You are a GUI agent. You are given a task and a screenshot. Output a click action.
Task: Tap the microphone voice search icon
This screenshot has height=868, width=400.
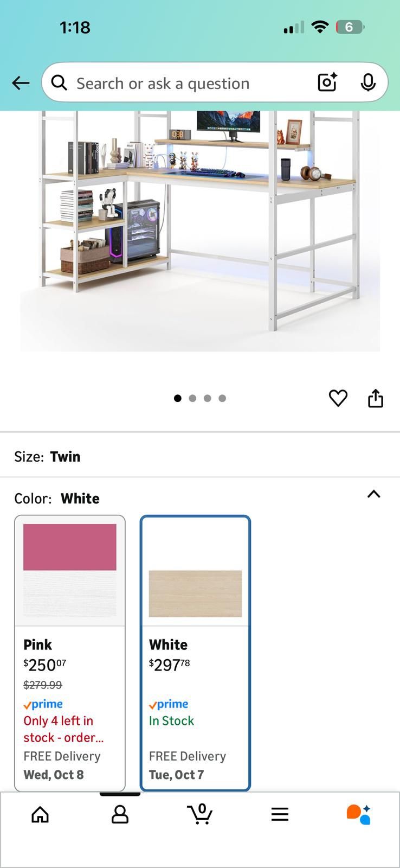coord(368,82)
